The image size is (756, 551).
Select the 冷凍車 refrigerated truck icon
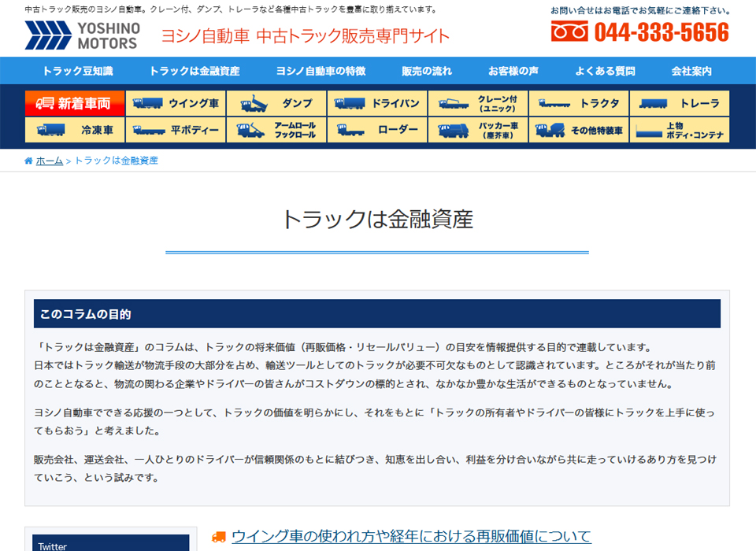tap(76, 129)
